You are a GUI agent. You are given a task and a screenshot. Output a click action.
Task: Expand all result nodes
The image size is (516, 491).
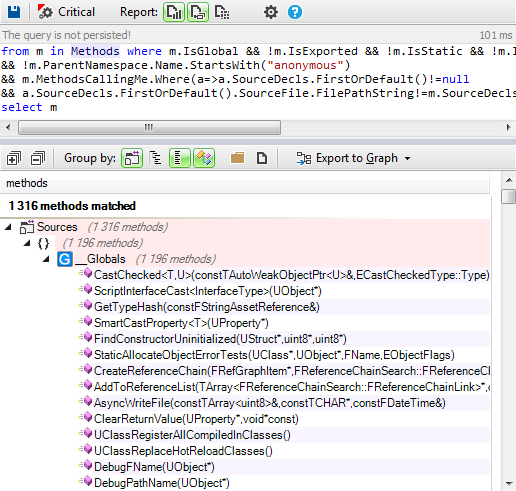tap(14, 158)
